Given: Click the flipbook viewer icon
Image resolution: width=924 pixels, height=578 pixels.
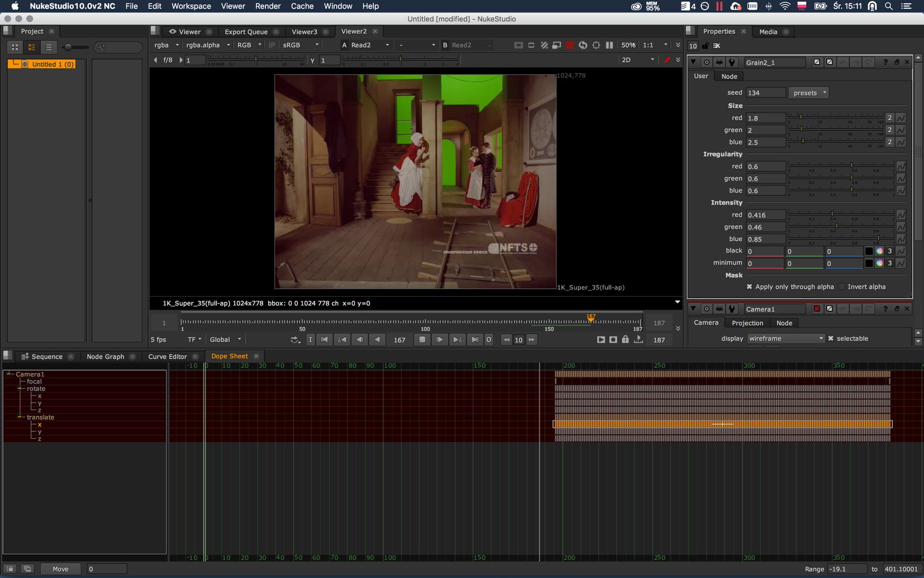Looking at the screenshot, I should pyautogui.click(x=601, y=339).
